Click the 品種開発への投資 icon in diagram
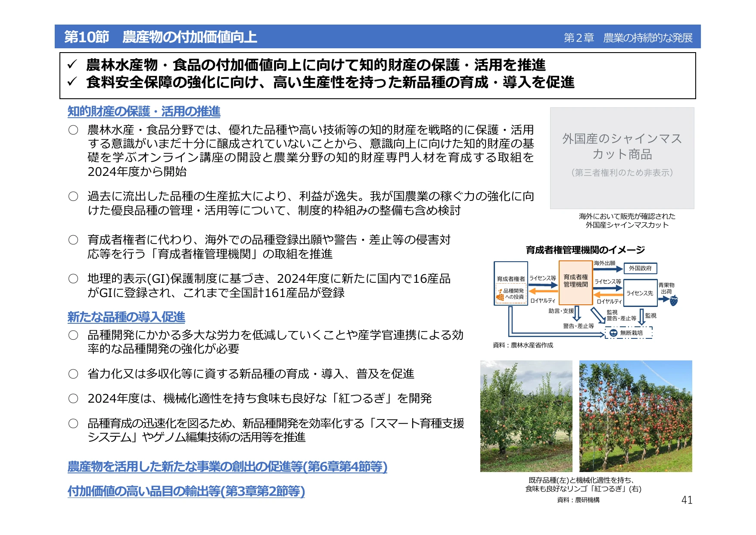 coord(500,294)
